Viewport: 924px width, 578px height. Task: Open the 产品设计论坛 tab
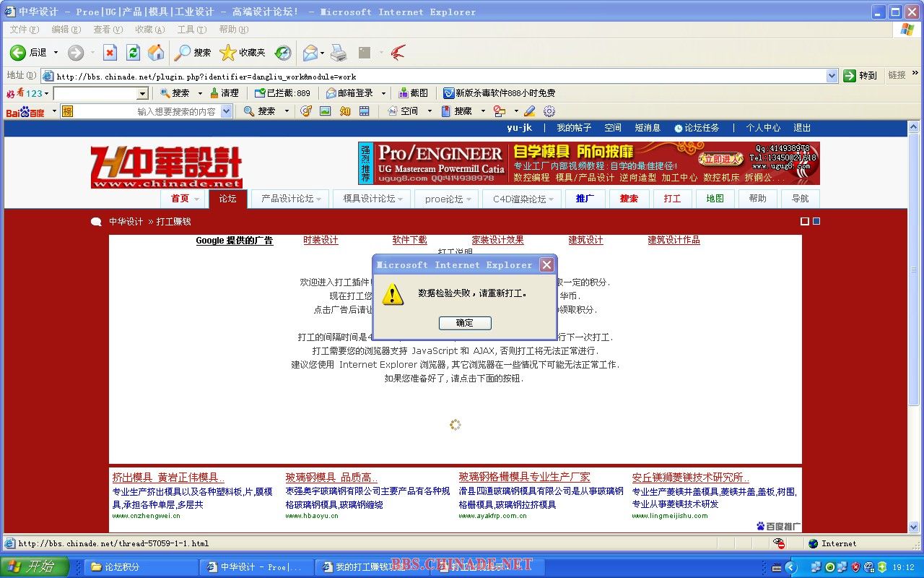[x=291, y=199]
